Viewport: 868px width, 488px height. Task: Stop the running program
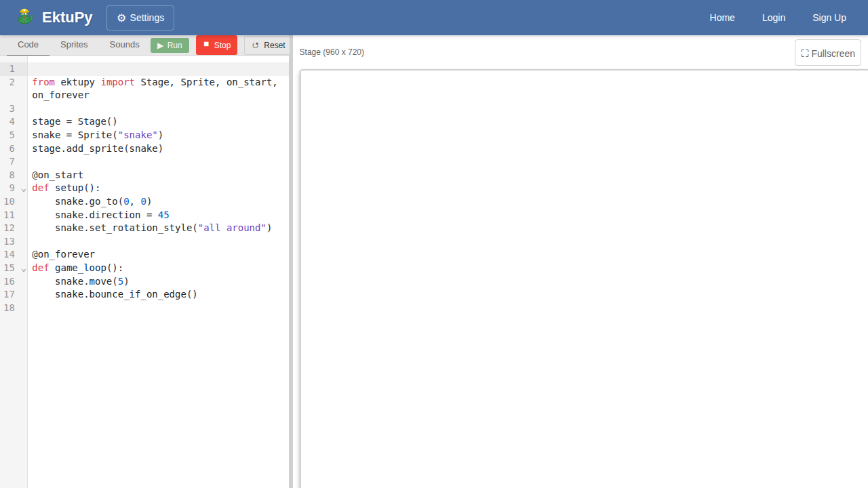tap(216, 45)
